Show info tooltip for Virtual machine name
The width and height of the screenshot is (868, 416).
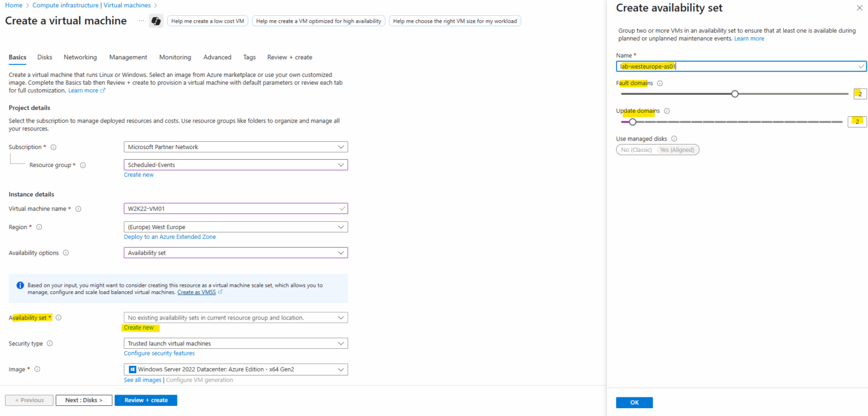[x=78, y=209]
